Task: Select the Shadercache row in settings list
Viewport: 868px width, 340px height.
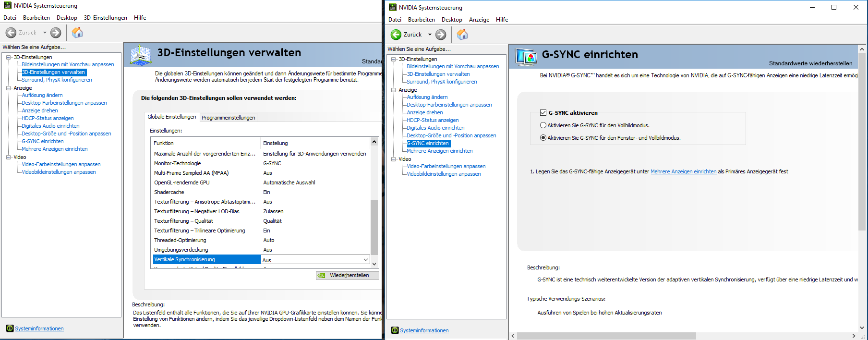Action: click(x=261, y=192)
